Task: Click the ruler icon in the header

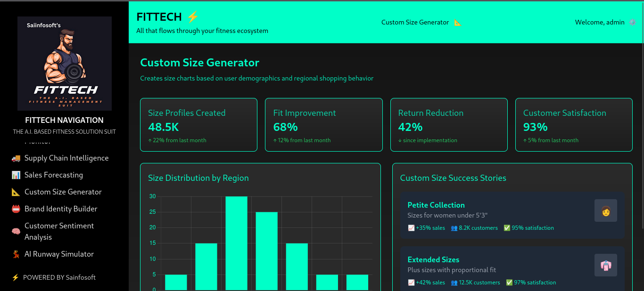Action: click(x=457, y=22)
